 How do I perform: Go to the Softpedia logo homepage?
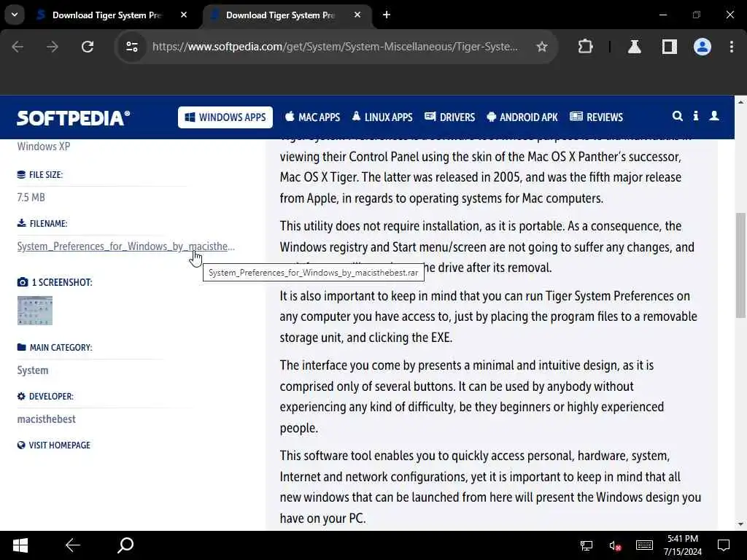point(74,117)
